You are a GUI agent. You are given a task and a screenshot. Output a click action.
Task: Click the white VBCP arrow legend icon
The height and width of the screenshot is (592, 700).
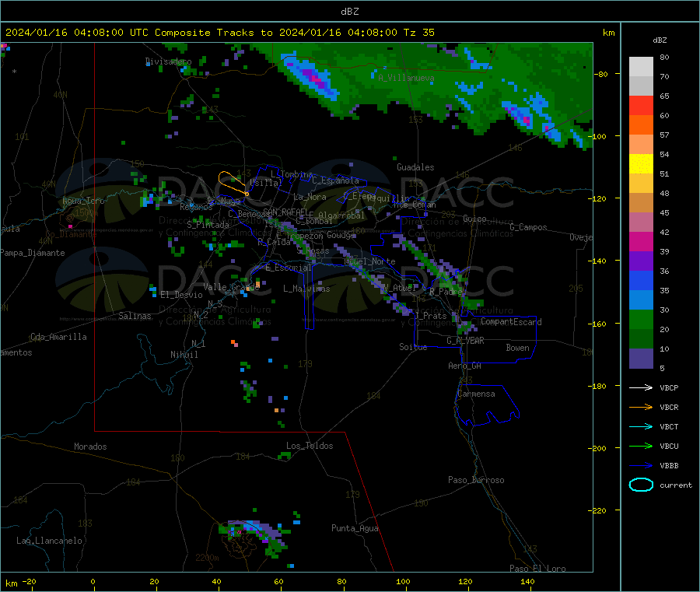pyautogui.click(x=641, y=387)
